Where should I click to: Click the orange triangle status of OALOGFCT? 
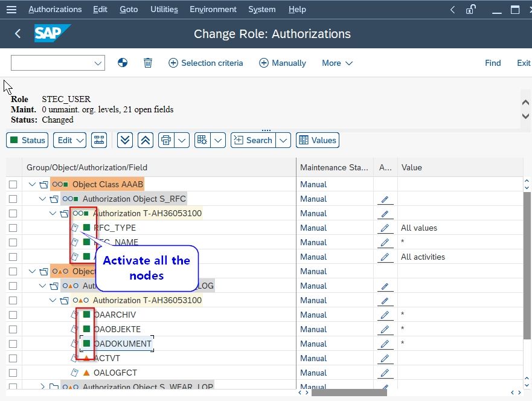(x=86, y=373)
